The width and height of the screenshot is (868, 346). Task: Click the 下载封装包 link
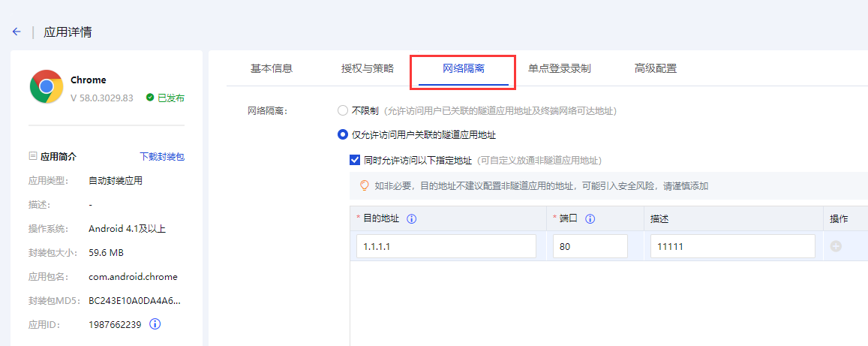(x=161, y=157)
